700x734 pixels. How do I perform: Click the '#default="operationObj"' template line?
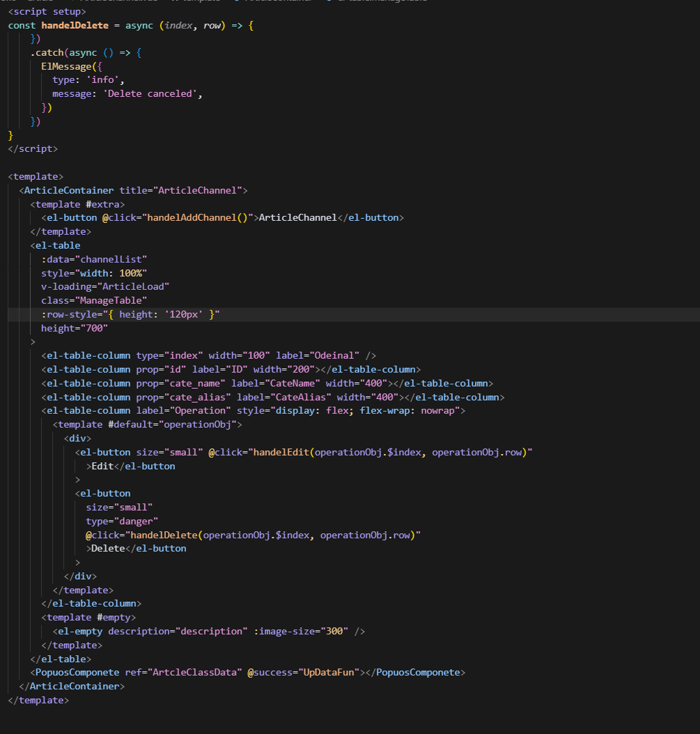point(148,425)
